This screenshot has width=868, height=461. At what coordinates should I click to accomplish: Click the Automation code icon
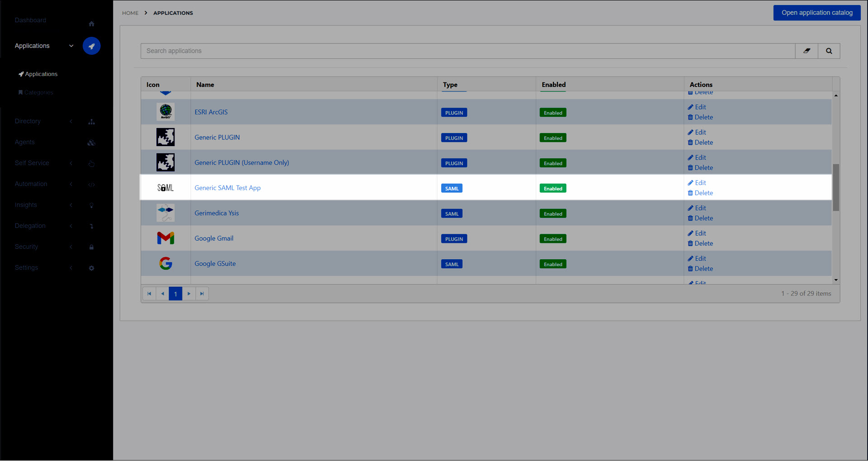pyautogui.click(x=91, y=185)
